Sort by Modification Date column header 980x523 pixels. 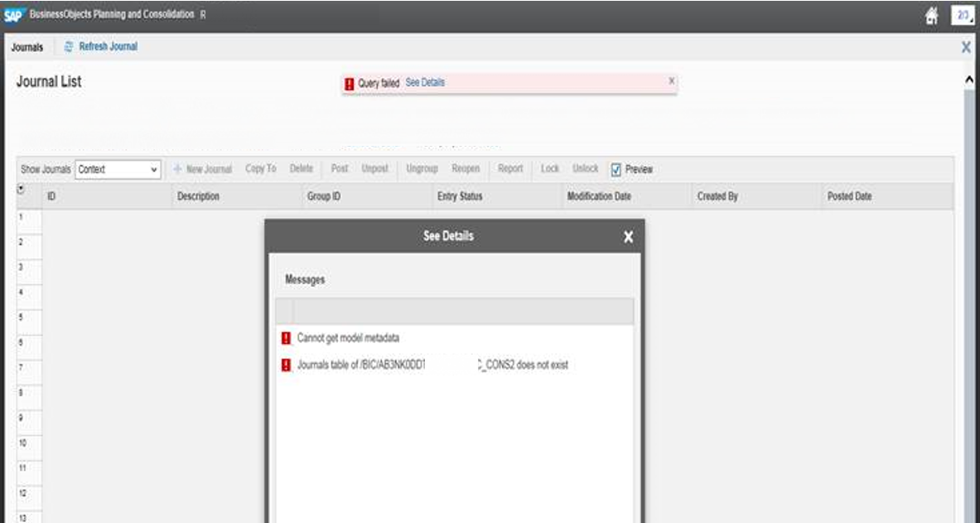click(x=627, y=196)
